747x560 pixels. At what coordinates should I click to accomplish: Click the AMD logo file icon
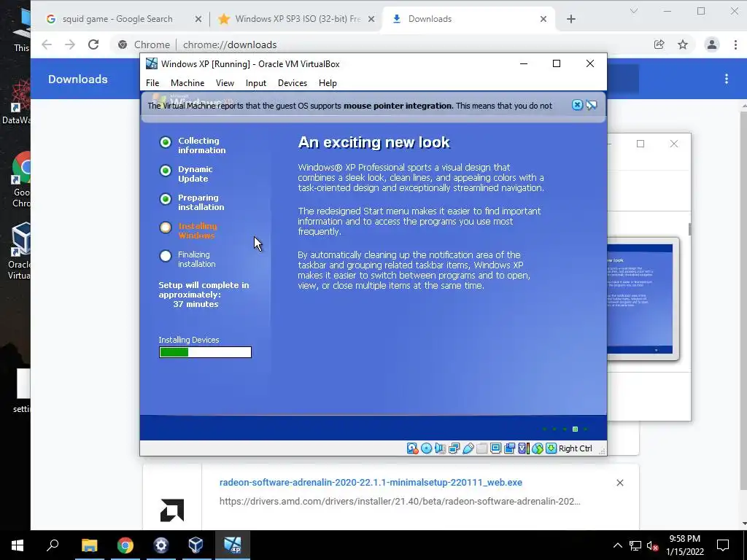click(x=172, y=510)
